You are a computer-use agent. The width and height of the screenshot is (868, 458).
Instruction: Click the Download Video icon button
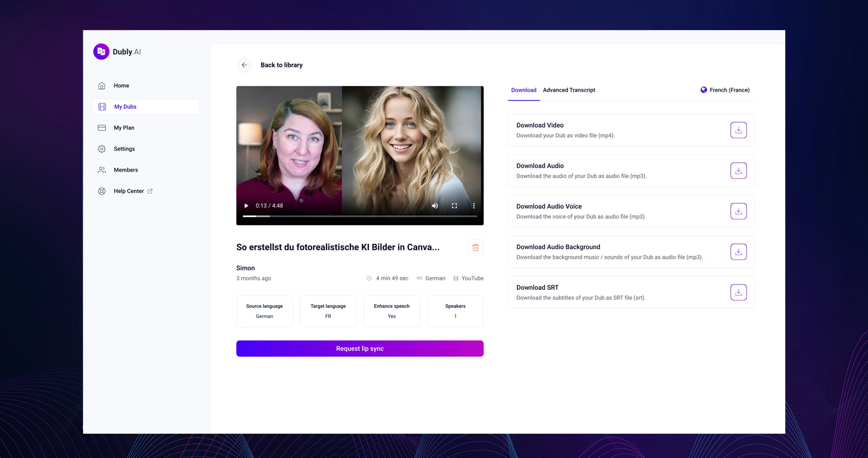tap(738, 130)
